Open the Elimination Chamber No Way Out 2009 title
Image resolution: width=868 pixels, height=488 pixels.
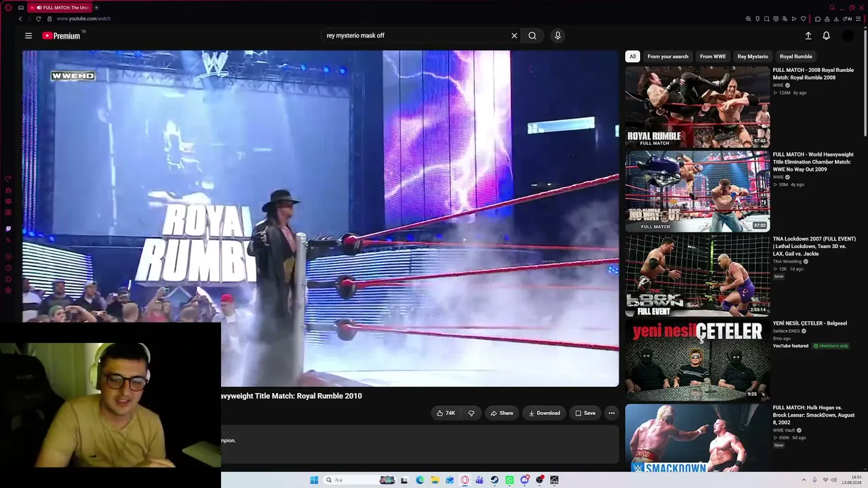click(813, 162)
